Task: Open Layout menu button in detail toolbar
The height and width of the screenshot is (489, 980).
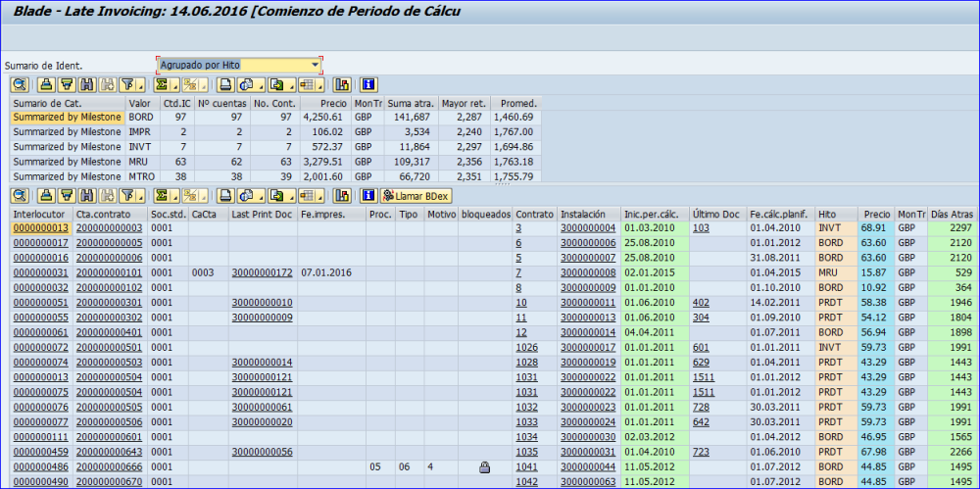Action: click(310, 196)
